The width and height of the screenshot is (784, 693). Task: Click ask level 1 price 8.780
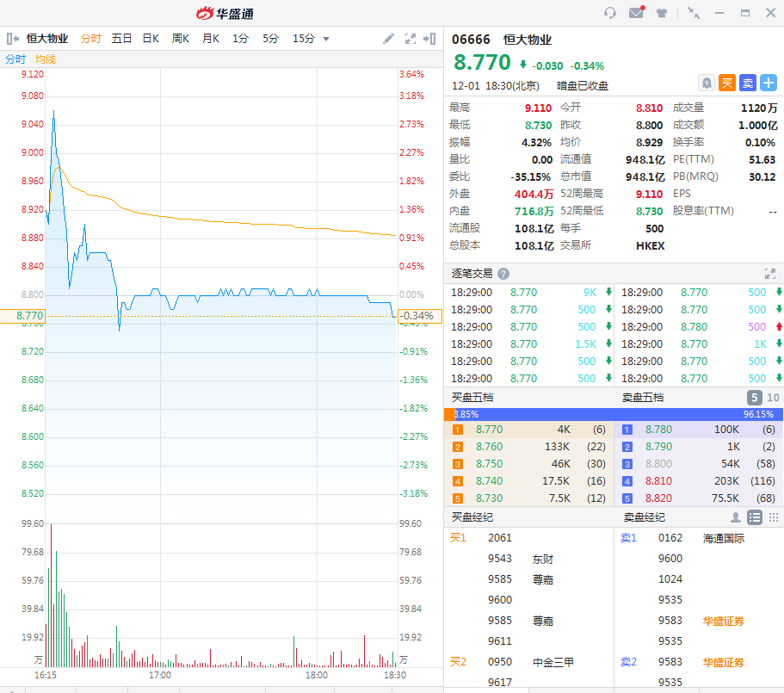tap(658, 430)
